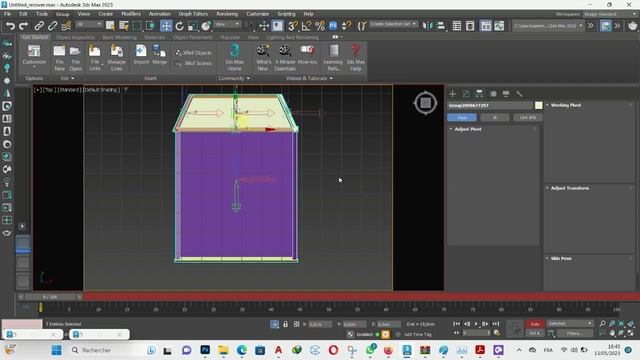Click the Select and Link chain icon
640x360 pixels.
pyautogui.click(x=39, y=26)
